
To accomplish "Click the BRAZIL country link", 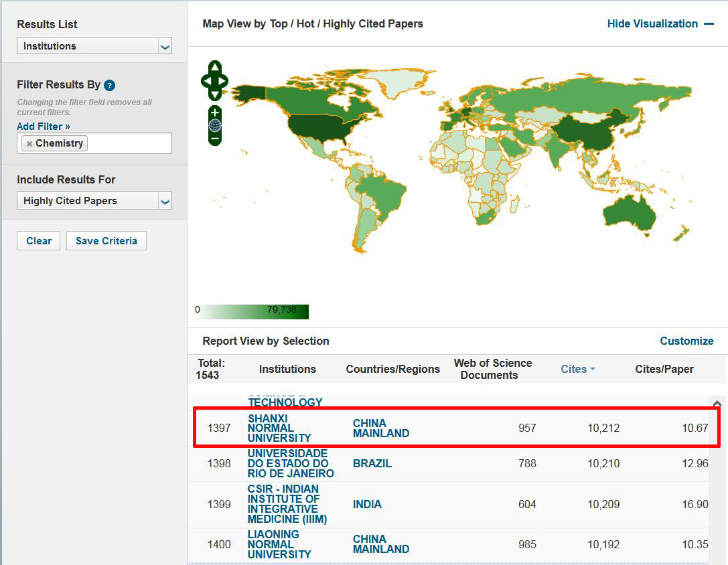I will [372, 463].
